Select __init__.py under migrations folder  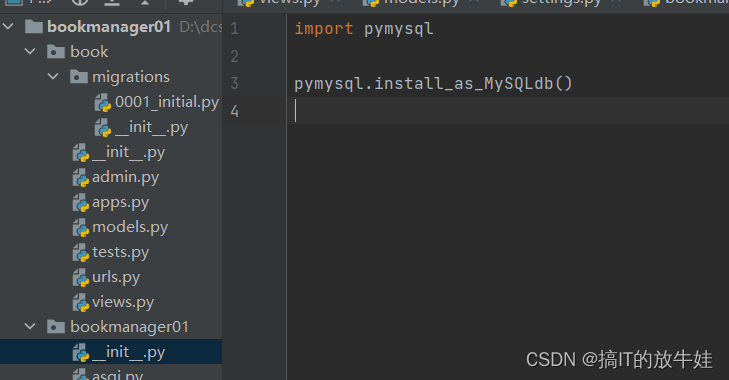[151, 127]
